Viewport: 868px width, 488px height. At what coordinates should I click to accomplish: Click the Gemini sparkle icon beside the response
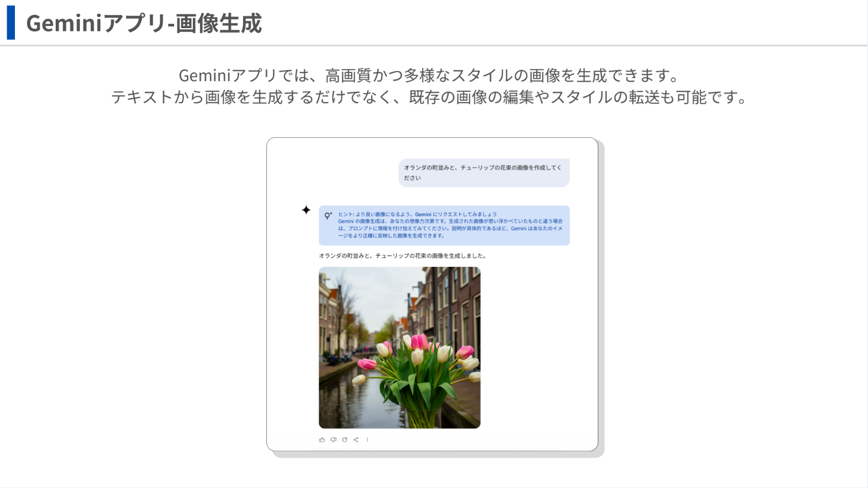click(x=306, y=210)
